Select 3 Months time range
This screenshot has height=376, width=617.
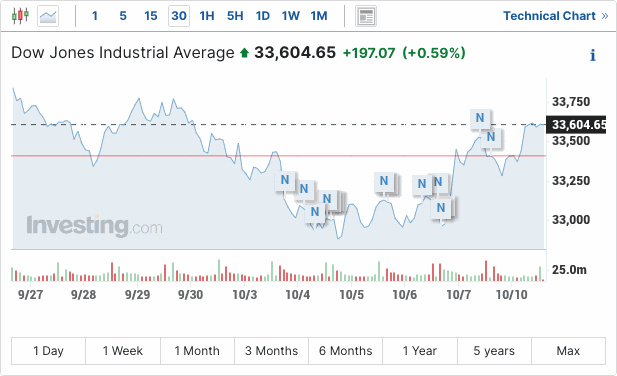tap(272, 351)
